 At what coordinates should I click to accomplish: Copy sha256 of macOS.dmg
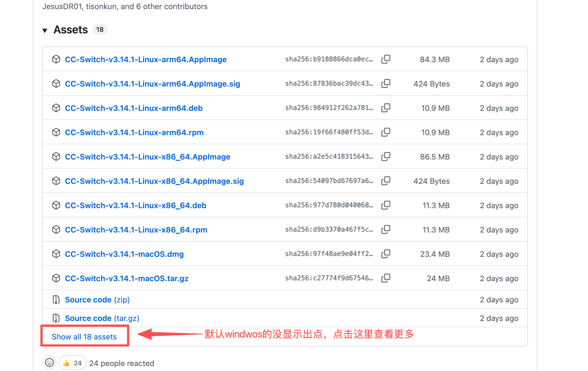click(x=386, y=254)
